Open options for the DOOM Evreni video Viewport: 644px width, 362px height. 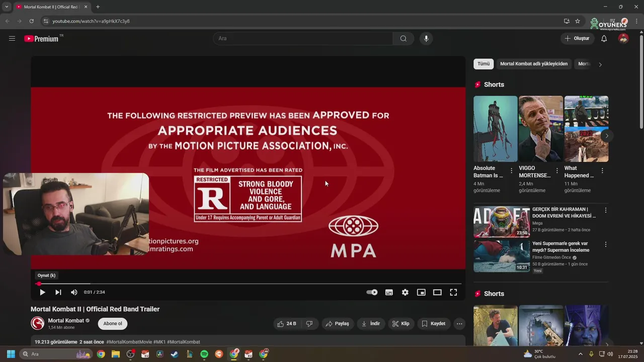(x=606, y=210)
